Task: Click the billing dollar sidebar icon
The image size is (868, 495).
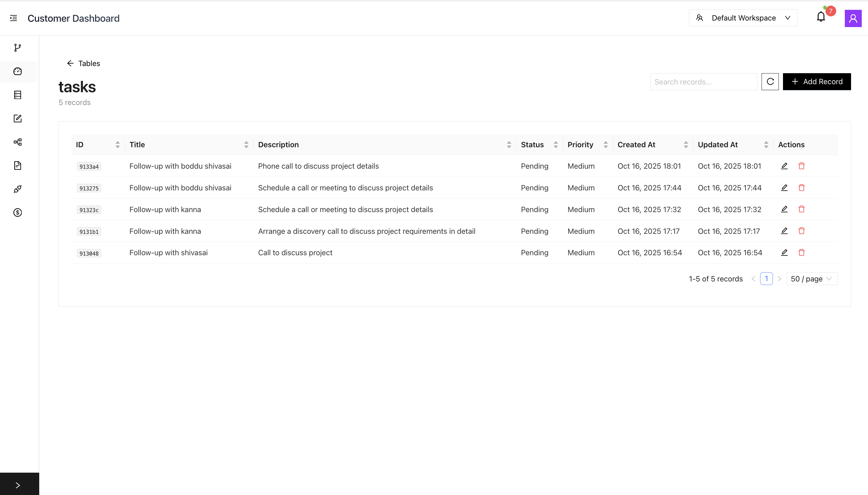Action: [x=18, y=212]
